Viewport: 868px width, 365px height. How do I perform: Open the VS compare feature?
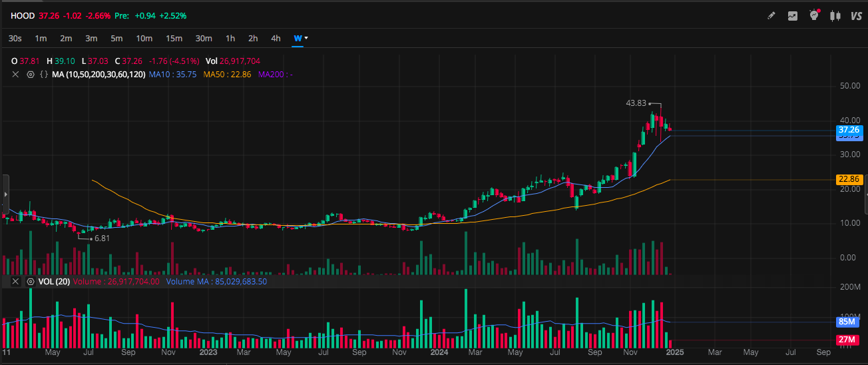point(857,15)
